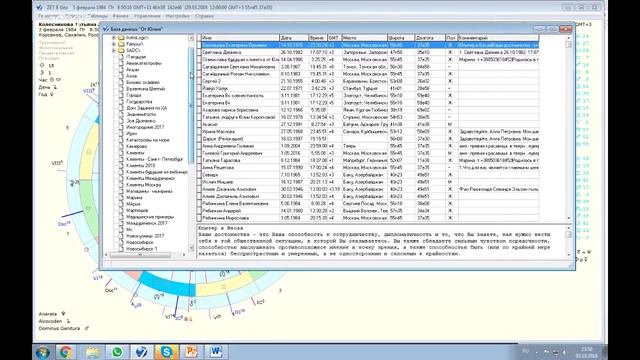Sort records by Широта column header
The image size is (640, 360).
pos(401,38)
